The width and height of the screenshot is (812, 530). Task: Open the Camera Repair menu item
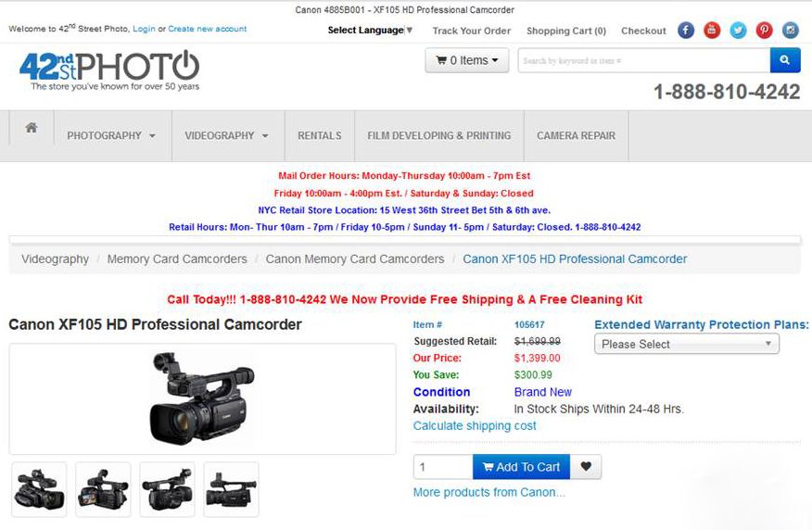pos(577,135)
